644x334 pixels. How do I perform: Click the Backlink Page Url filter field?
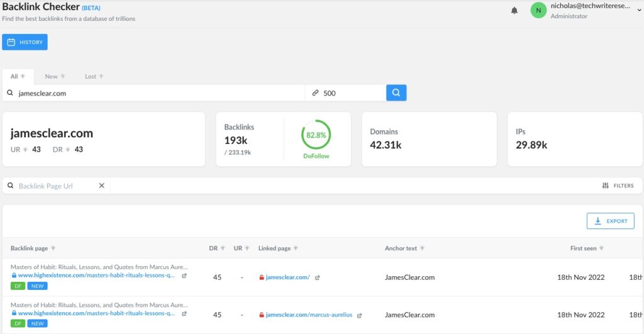(x=55, y=186)
